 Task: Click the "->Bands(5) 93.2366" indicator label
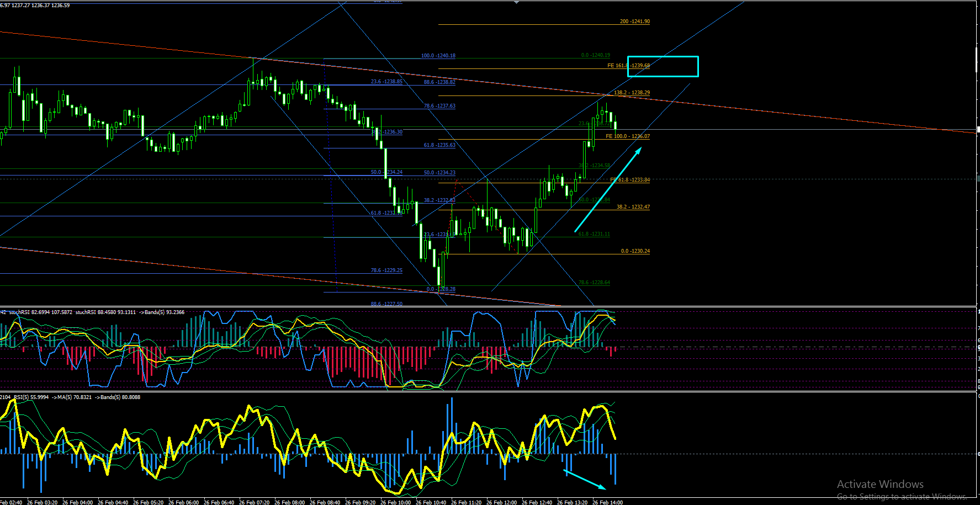point(161,312)
